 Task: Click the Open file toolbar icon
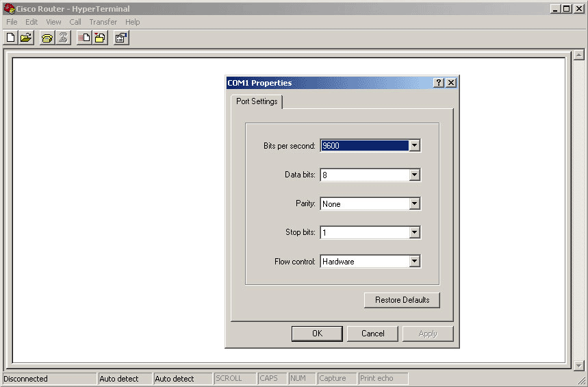tap(26, 38)
